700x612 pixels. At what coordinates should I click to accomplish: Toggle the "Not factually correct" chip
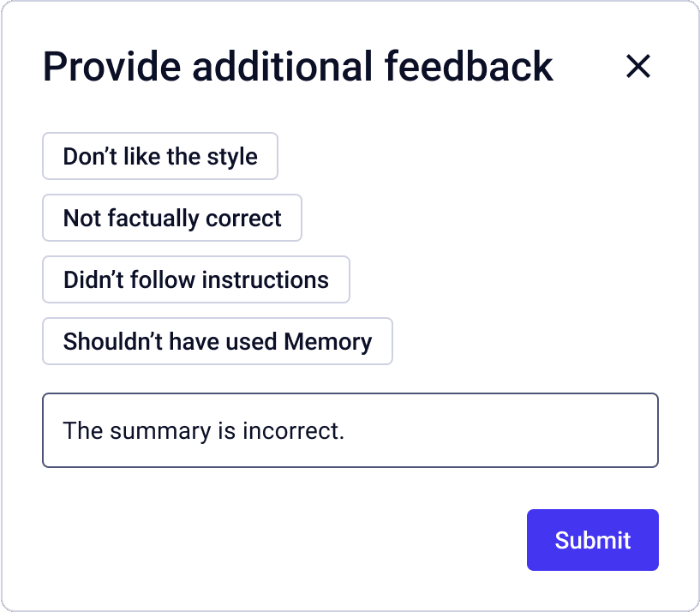pos(172,218)
